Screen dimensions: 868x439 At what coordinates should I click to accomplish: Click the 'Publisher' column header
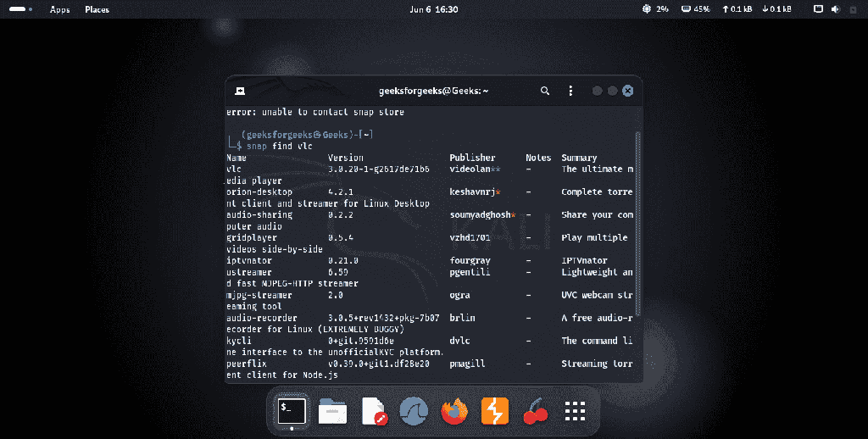pos(472,158)
